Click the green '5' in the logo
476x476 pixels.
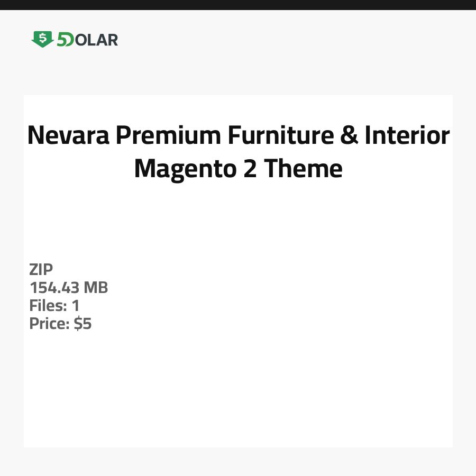(x=62, y=40)
